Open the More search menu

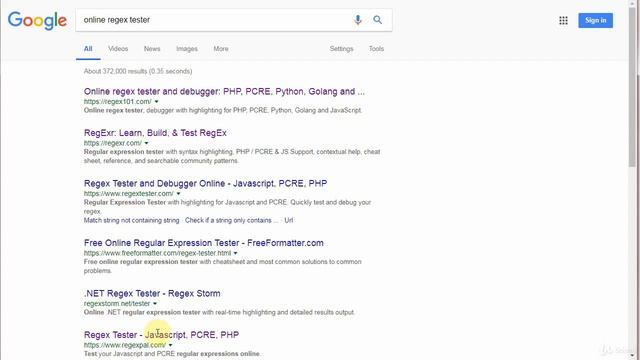pyautogui.click(x=221, y=49)
